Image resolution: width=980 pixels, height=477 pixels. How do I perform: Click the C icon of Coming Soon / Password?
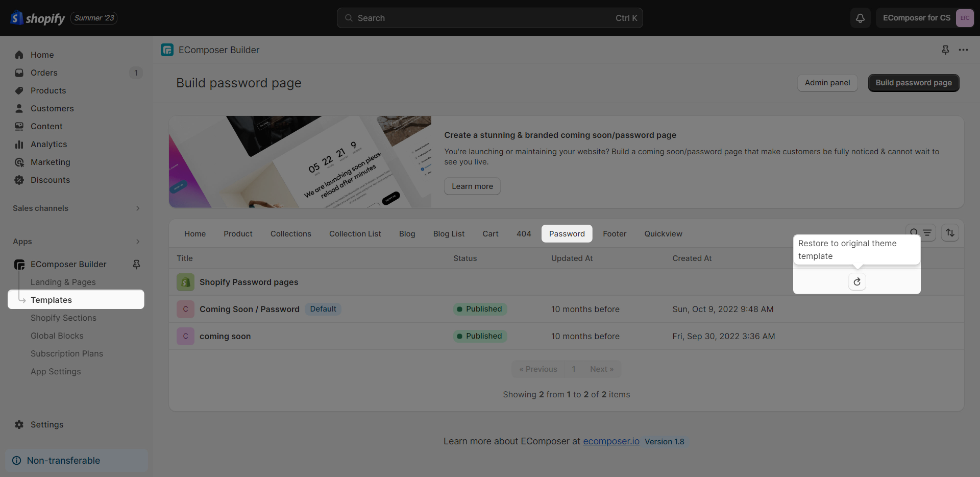coord(185,309)
